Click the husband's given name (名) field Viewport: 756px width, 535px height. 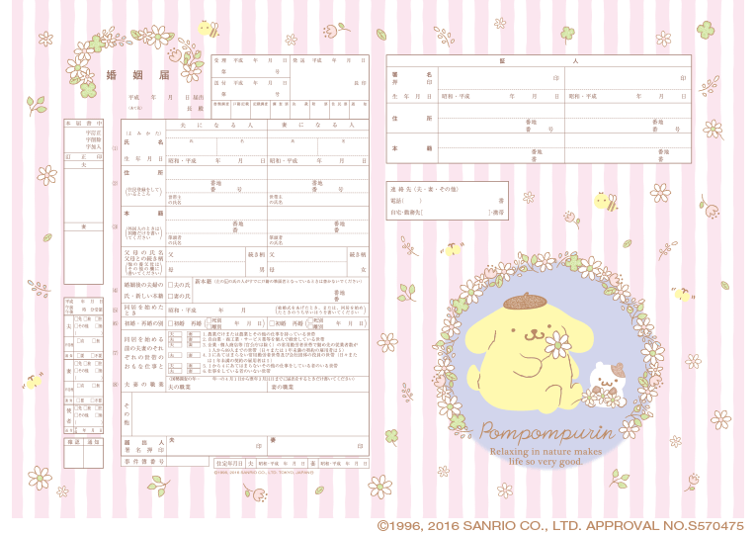tap(242, 146)
